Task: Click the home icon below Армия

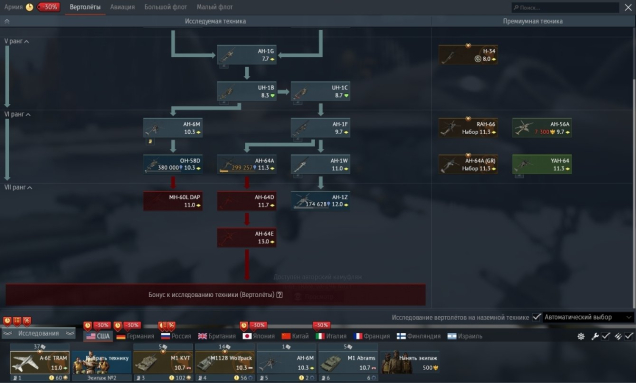Action: point(7,21)
